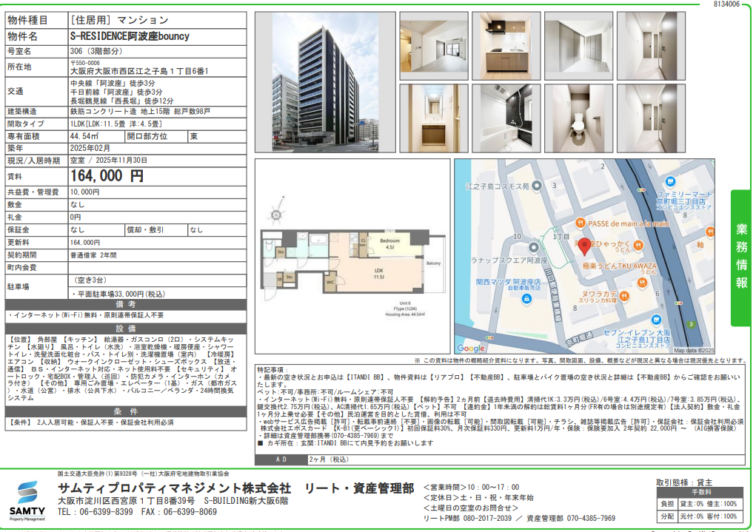
Task: Click the SAMTY company logo
Action: pyautogui.click(x=27, y=501)
